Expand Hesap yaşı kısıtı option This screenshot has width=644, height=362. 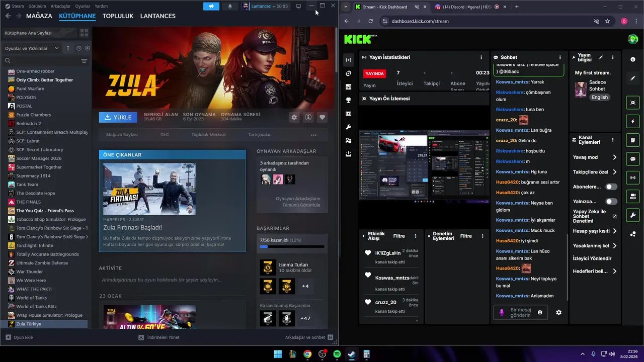point(614,231)
